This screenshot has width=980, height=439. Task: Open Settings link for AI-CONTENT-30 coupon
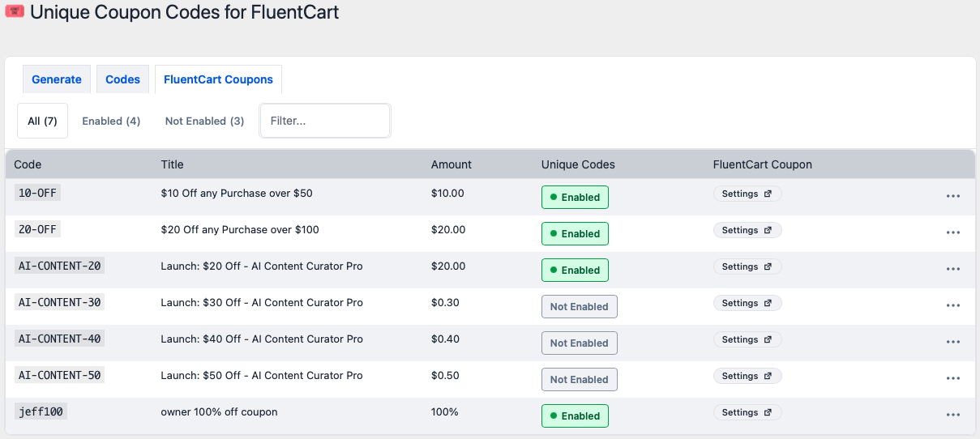pos(747,303)
